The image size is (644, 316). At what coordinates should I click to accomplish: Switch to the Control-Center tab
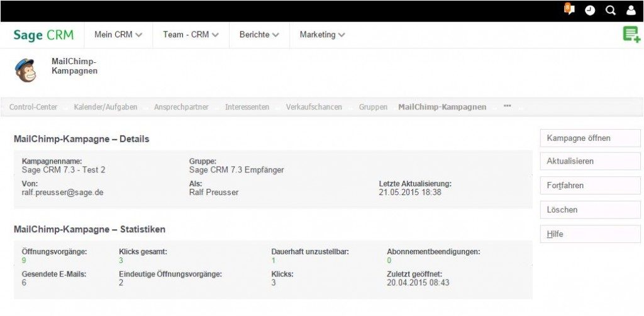[x=33, y=107]
